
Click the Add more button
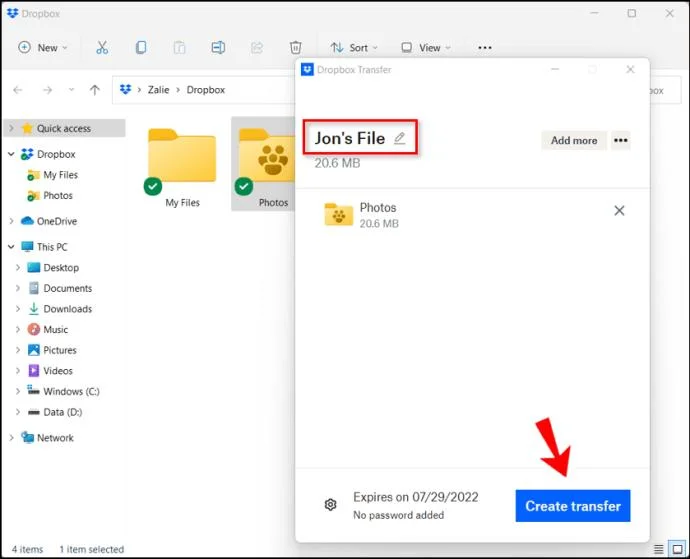[574, 140]
